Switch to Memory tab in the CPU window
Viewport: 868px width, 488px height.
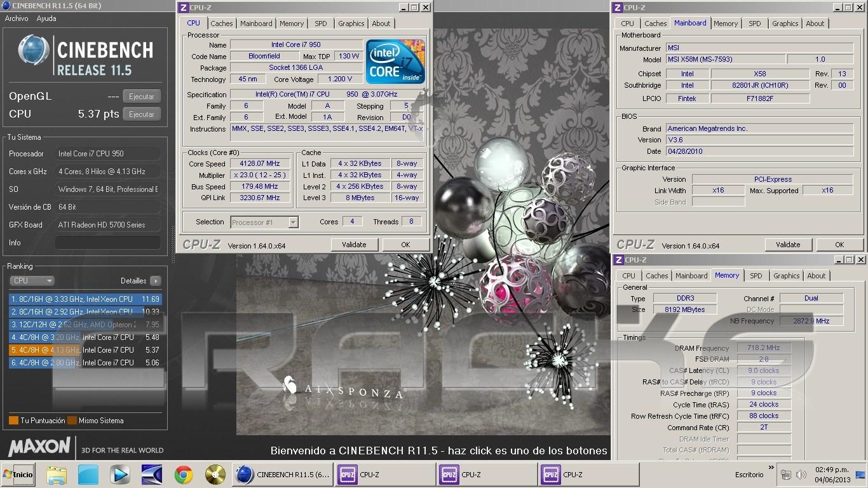point(292,24)
